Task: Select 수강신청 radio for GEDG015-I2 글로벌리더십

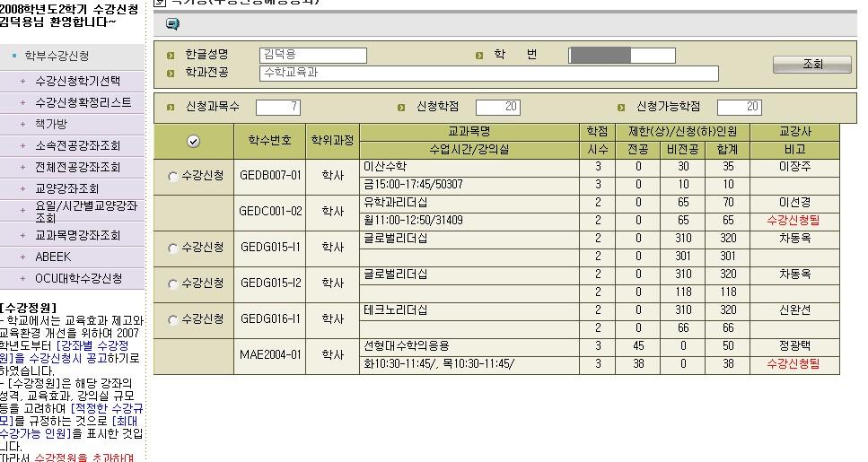Action: click(172, 284)
